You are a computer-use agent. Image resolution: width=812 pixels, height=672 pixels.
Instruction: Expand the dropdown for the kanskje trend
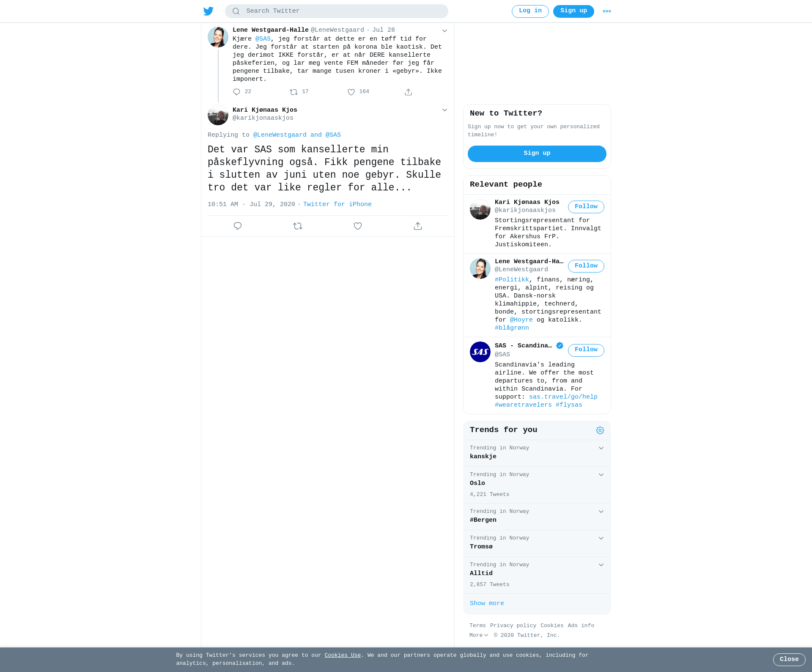click(x=601, y=448)
